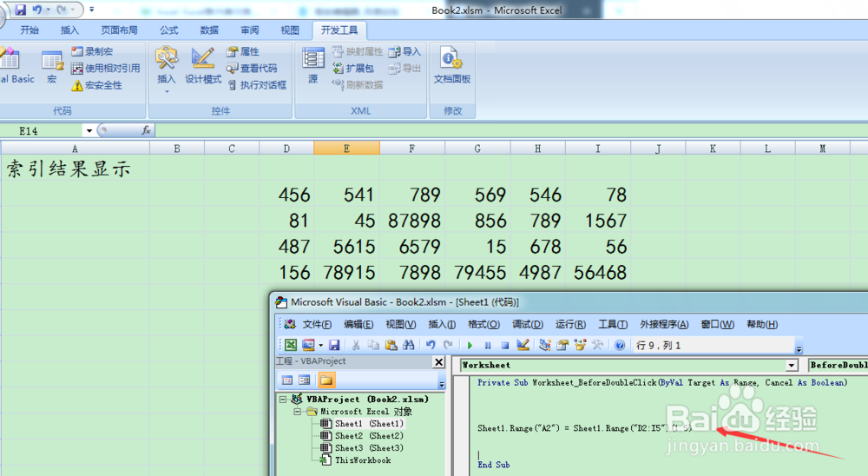868x476 pixels.
Task: Open the Worksheet object dropdown
Action: pyautogui.click(x=792, y=365)
